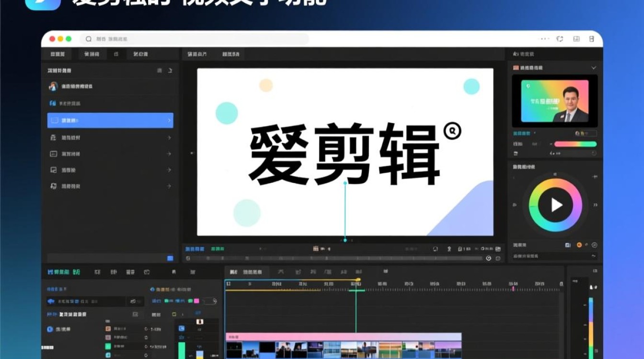The width and height of the screenshot is (644, 359).
Task: Click the grid icon at preview controls right end
Action: (x=498, y=249)
